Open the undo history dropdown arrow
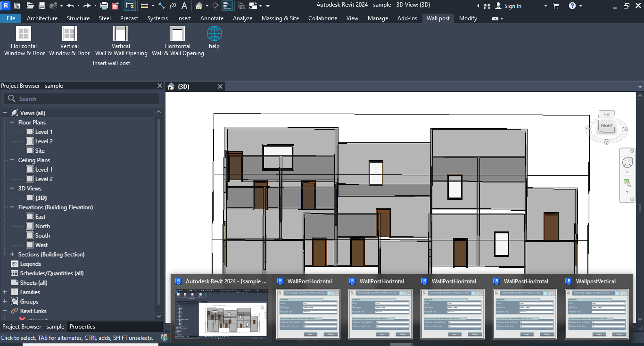The image size is (644, 346). point(78,6)
